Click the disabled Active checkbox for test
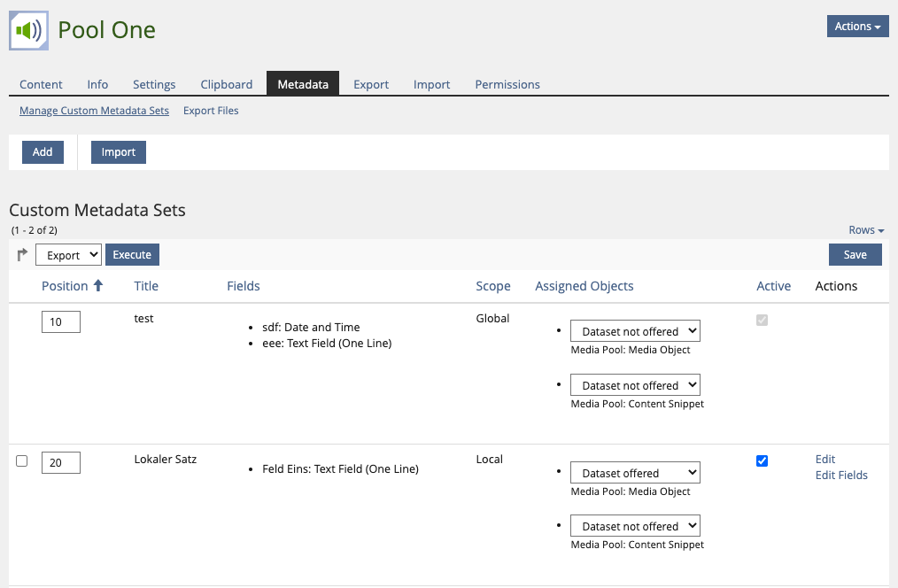This screenshot has height=588, width=898. [x=762, y=320]
